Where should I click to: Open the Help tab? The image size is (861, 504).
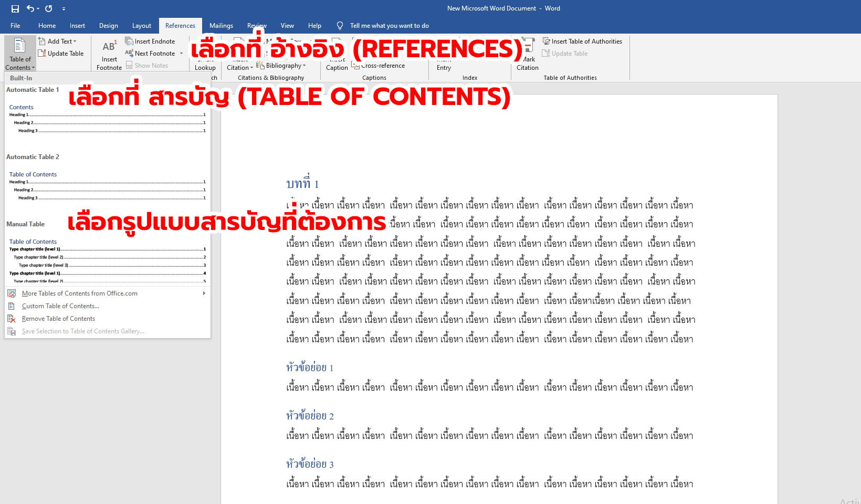pos(314,25)
